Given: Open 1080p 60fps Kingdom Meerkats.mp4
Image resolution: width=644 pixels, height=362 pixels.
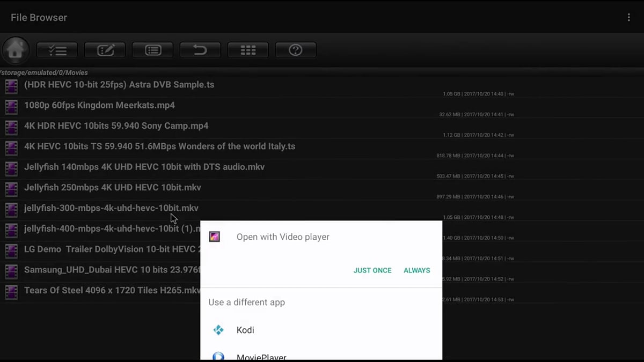Looking at the screenshot, I should (99, 106).
